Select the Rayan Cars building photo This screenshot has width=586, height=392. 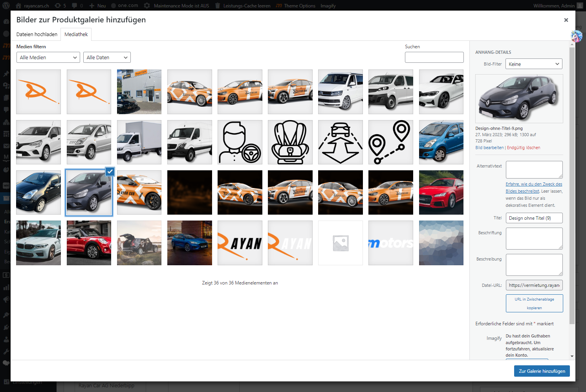pos(139,92)
